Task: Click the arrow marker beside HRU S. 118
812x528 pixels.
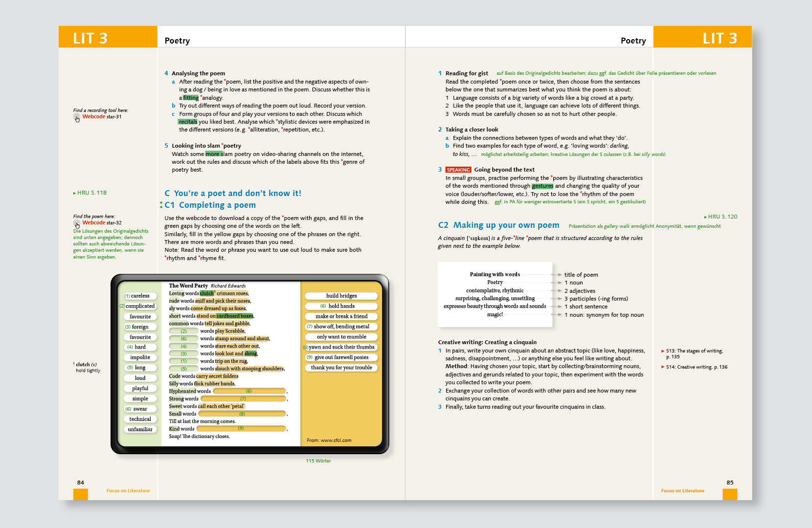Action: point(75,193)
